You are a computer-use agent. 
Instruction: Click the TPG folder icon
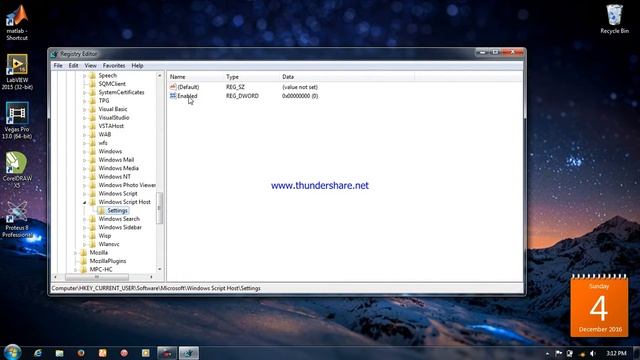coord(93,100)
